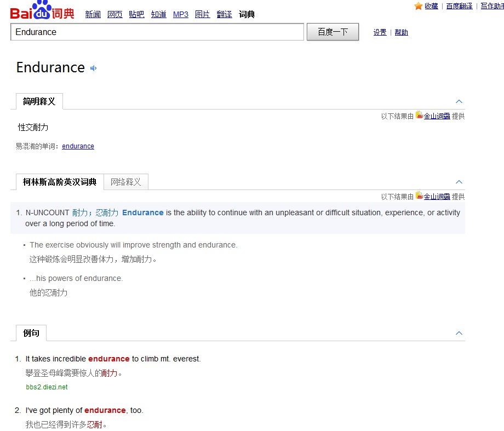Click the confusable word link endurance
The image size is (504, 431).
[x=78, y=146]
